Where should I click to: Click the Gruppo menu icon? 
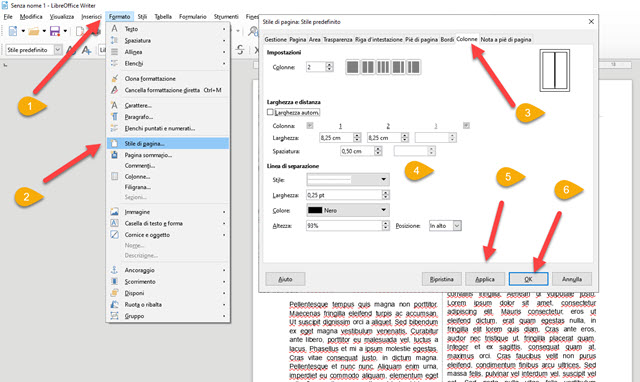115,316
